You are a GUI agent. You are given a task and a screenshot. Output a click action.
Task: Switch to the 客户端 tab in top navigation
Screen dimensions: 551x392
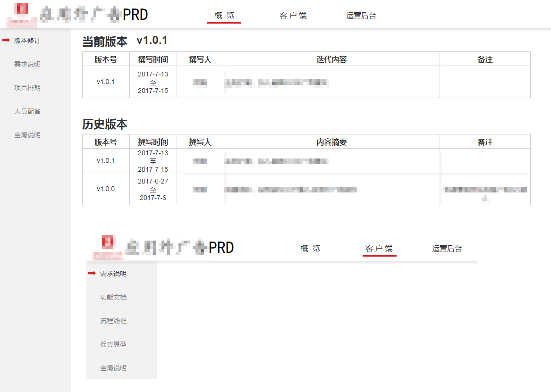(x=293, y=15)
